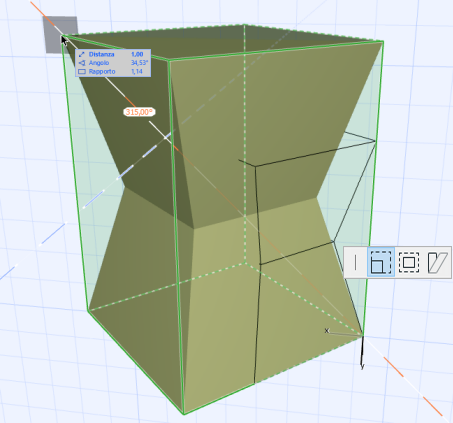The width and height of the screenshot is (453, 423).
Task: Click the x axis label of the origin marker
Action: [x=327, y=330]
